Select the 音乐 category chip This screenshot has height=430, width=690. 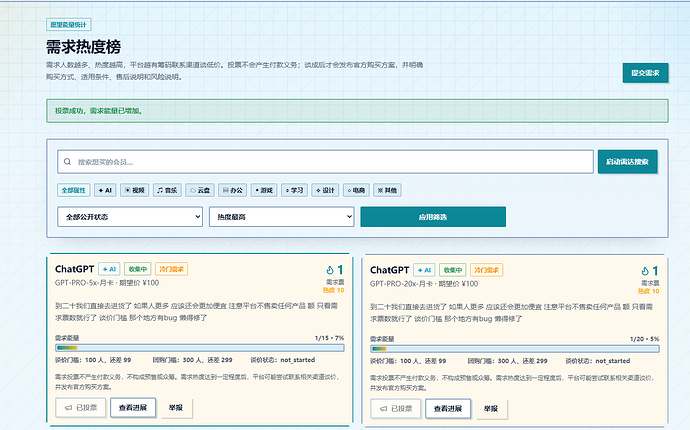[167, 190]
